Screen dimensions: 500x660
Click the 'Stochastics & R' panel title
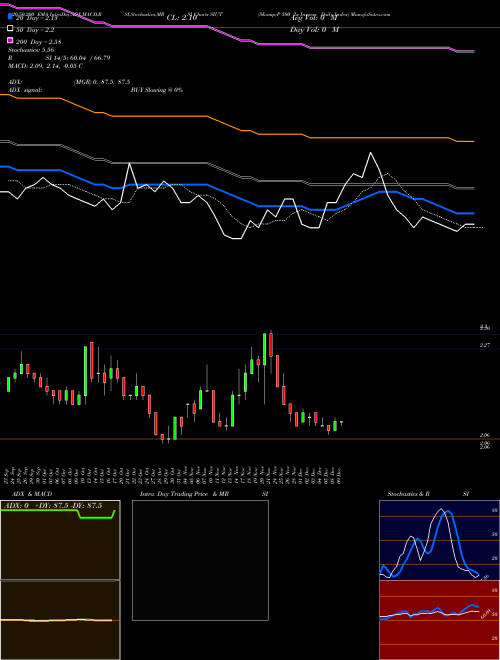[408, 494]
